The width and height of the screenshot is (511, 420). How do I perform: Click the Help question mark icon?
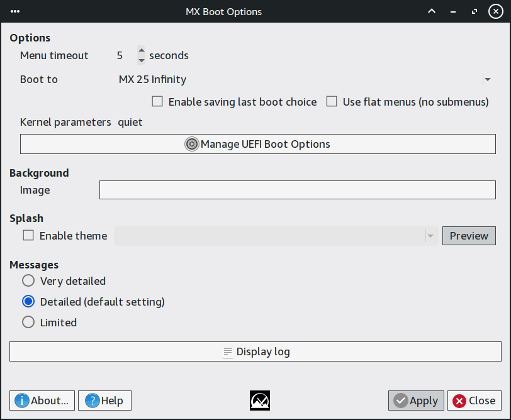93,401
